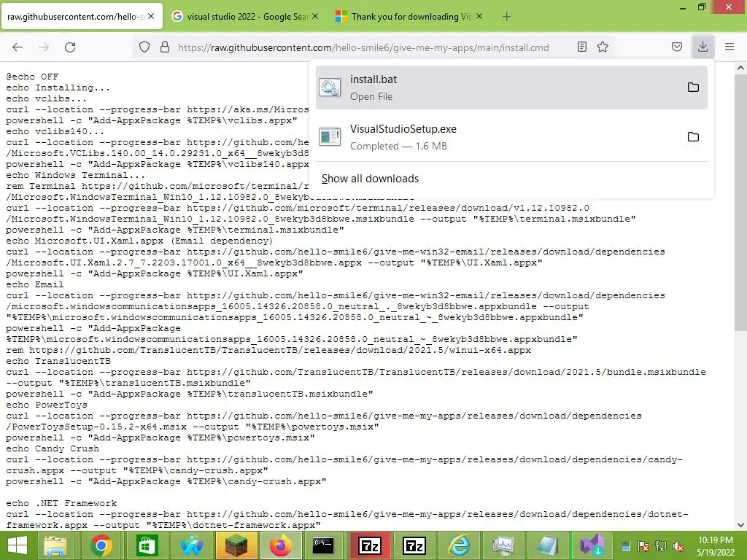The image size is (747, 560).
Task: Open Microsoft Store from taskbar
Action: (146, 545)
